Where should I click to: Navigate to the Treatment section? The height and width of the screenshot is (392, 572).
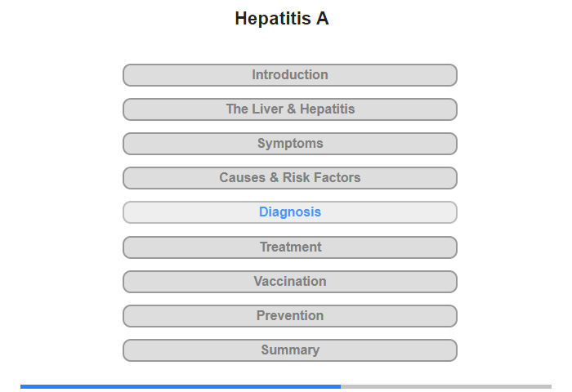(289, 247)
